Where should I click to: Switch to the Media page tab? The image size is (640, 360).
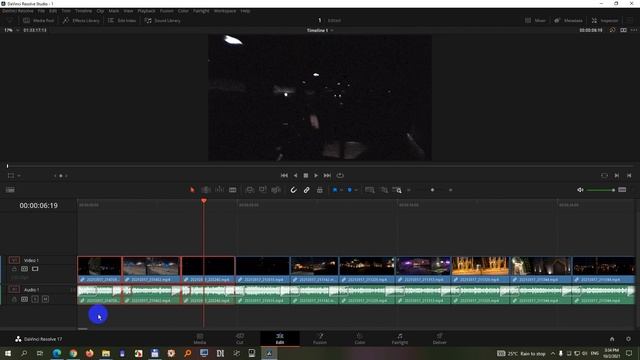coord(200,339)
